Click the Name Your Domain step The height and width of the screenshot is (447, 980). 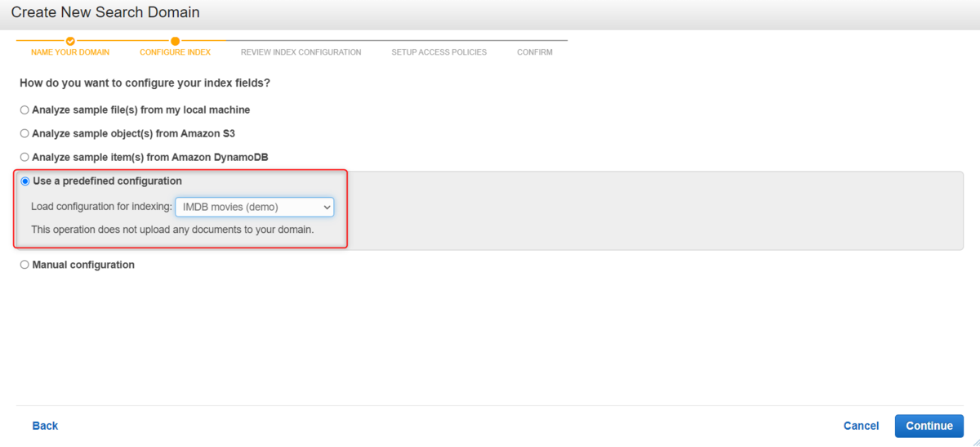point(70,52)
